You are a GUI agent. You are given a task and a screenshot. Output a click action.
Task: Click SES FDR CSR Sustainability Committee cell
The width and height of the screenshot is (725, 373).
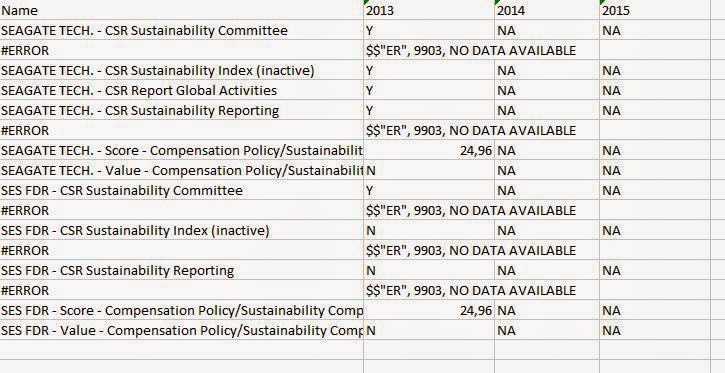[x=182, y=190]
